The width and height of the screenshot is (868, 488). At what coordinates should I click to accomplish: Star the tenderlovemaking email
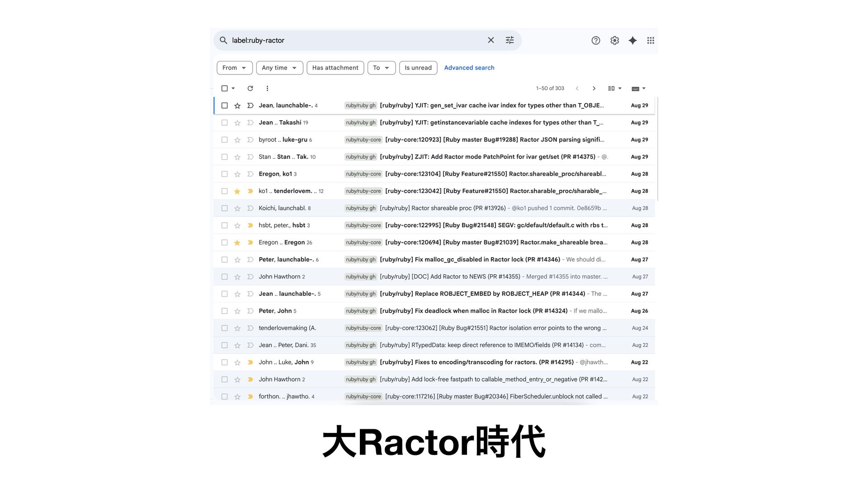tap(237, 328)
